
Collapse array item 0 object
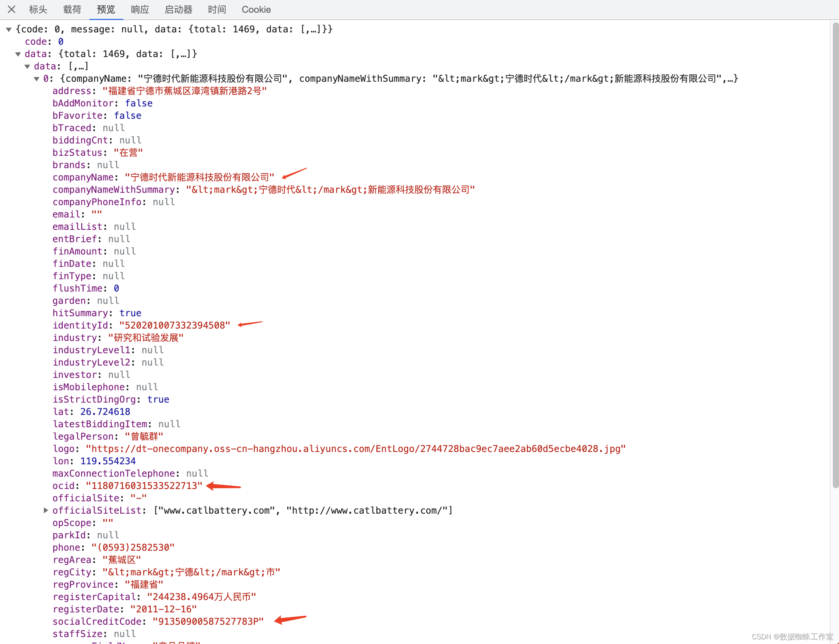[37, 79]
